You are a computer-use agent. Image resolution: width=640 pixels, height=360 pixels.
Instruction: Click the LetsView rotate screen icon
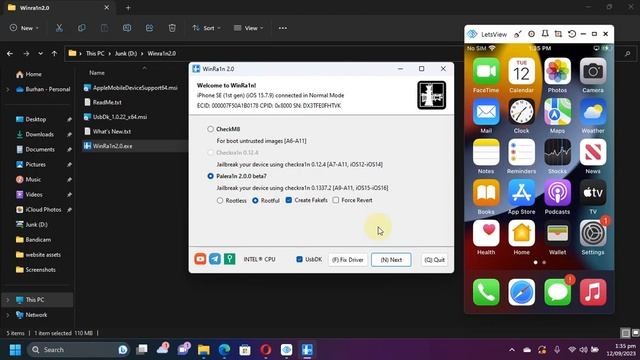(x=572, y=34)
